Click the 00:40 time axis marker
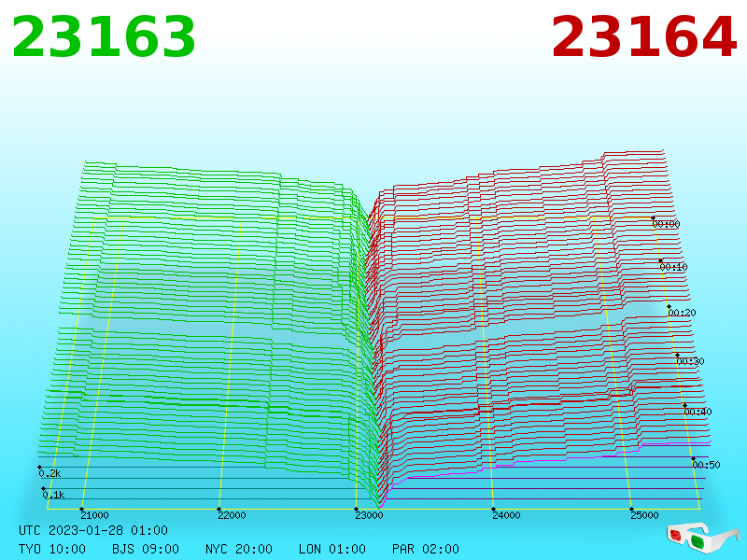 tap(698, 412)
